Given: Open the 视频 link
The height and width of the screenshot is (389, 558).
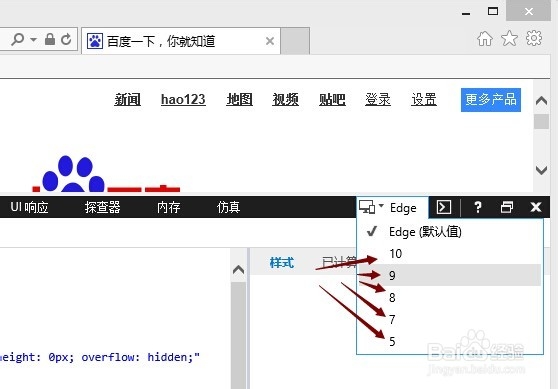Looking at the screenshot, I should click(285, 99).
